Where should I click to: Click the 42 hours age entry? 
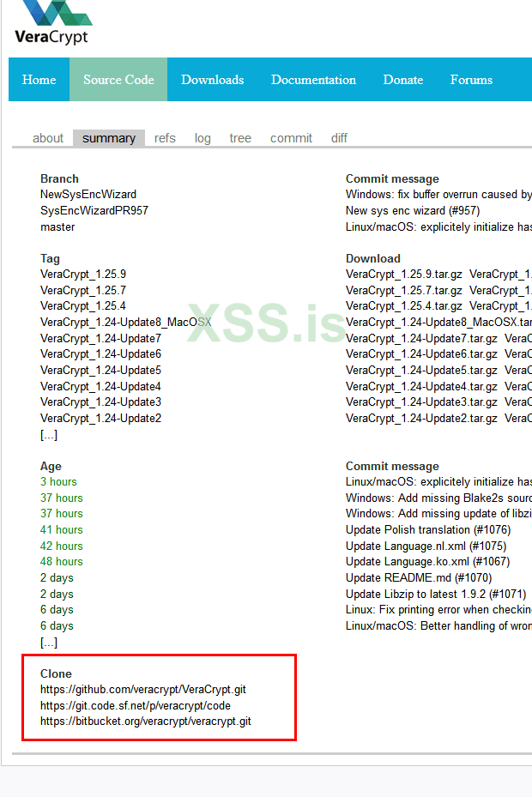tap(62, 546)
